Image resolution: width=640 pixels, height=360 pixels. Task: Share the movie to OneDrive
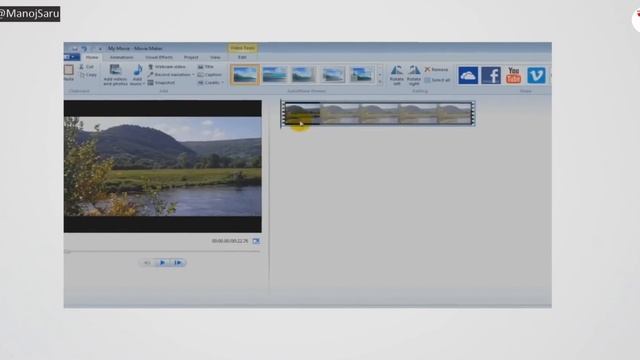coord(468,75)
